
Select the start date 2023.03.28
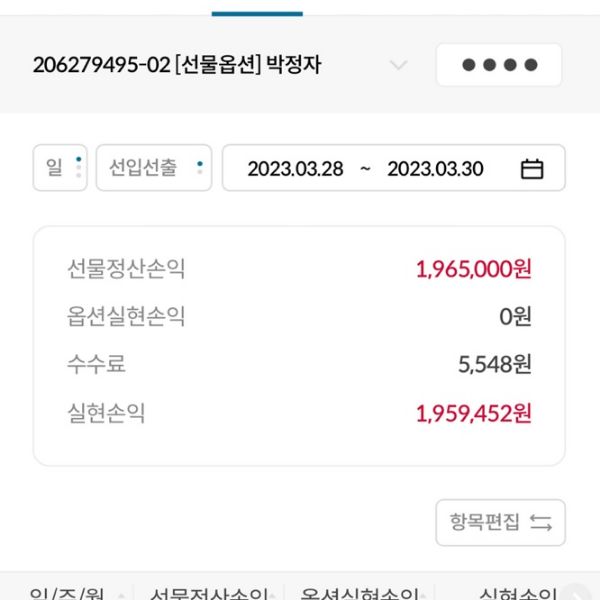(x=295, y=169)
